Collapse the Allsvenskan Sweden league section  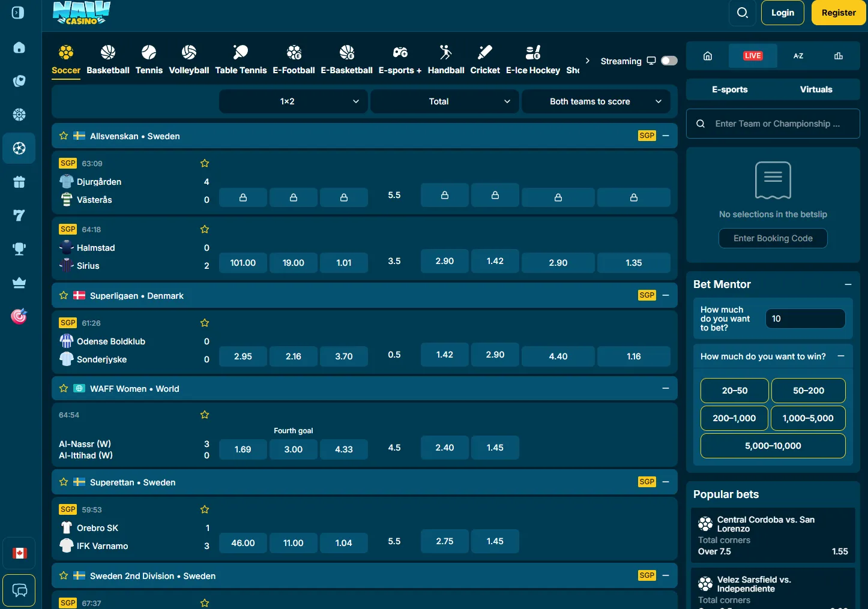point(666,136)
